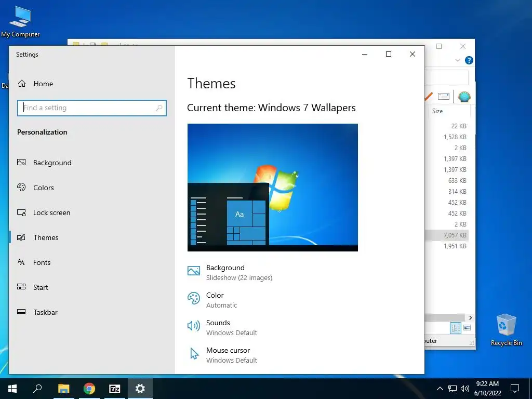Screen dimensions: 532x399
Task: Select Lock screen in sidebar
Action: (44, 212)
